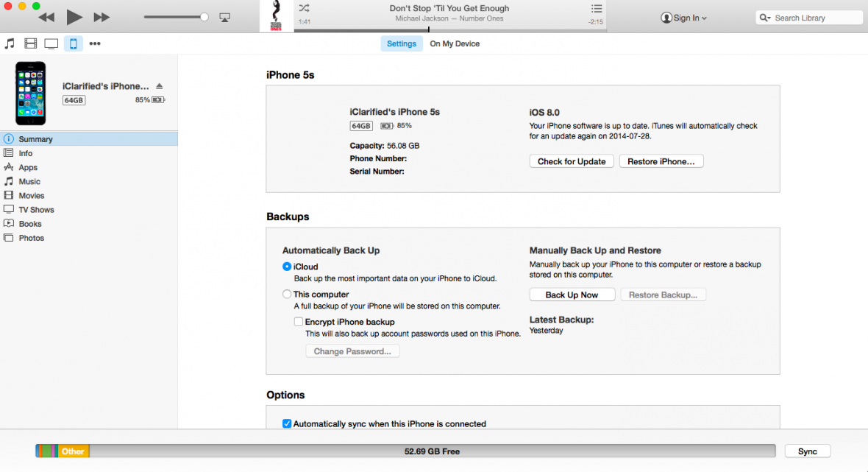Click the 52.69 GB Free storage bar
The image size is (868, 472).
(432, 451)
